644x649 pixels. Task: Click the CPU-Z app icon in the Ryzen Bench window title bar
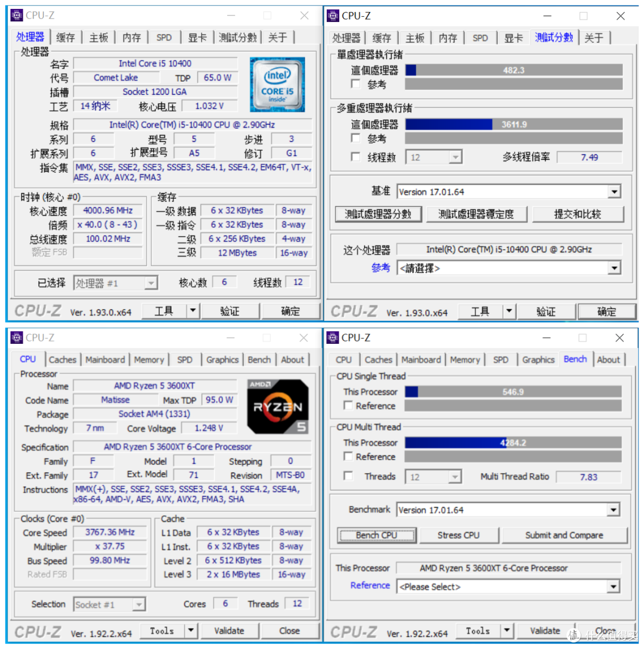pos(333,338)
